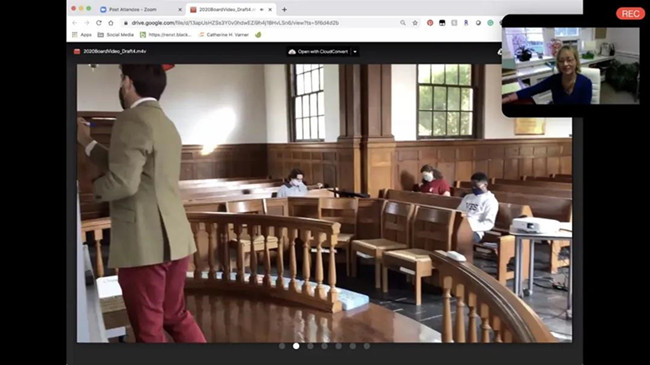Image resolution: width=650 pixels, height=365 pixels.
Task: Select the second slide indicator dot
Action: pos(296,346)
